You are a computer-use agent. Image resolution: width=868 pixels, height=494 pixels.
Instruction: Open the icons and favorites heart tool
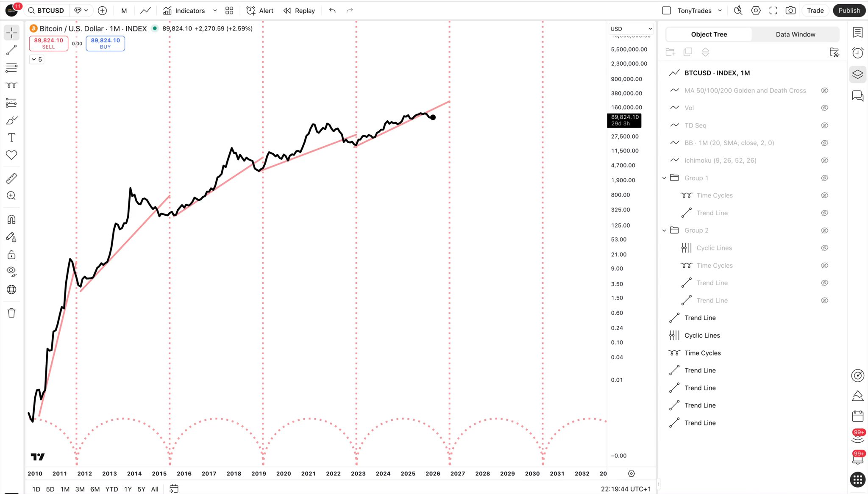point(11,155)
